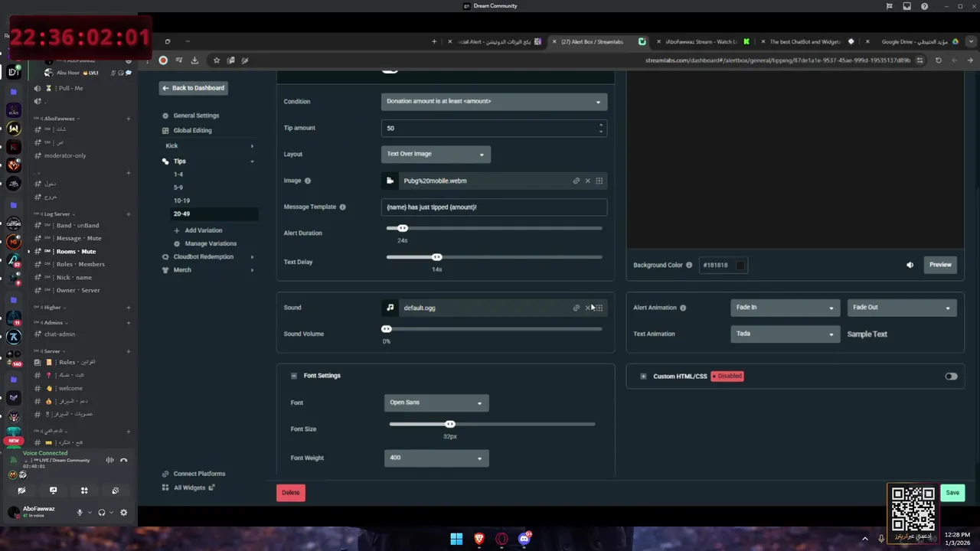Click Message Template info icon
The image size is (980, 551).
(342, 207)
